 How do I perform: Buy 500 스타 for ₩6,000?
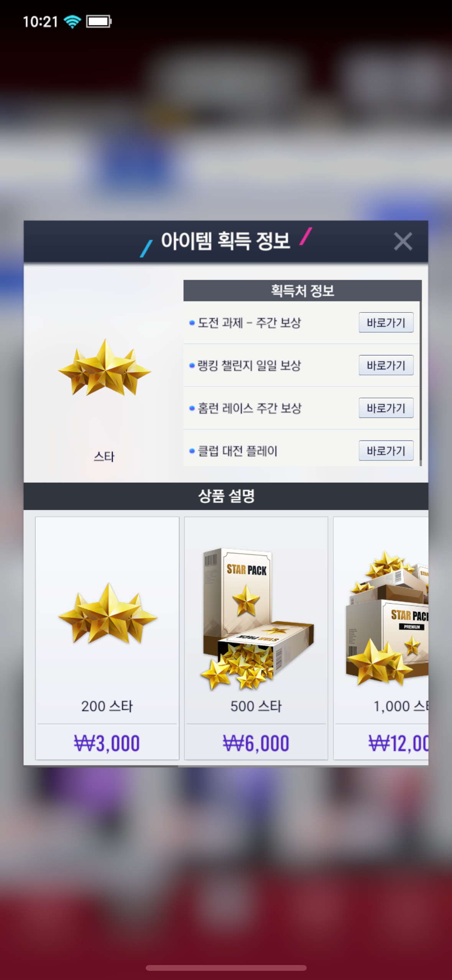click(x=256, y=743)
